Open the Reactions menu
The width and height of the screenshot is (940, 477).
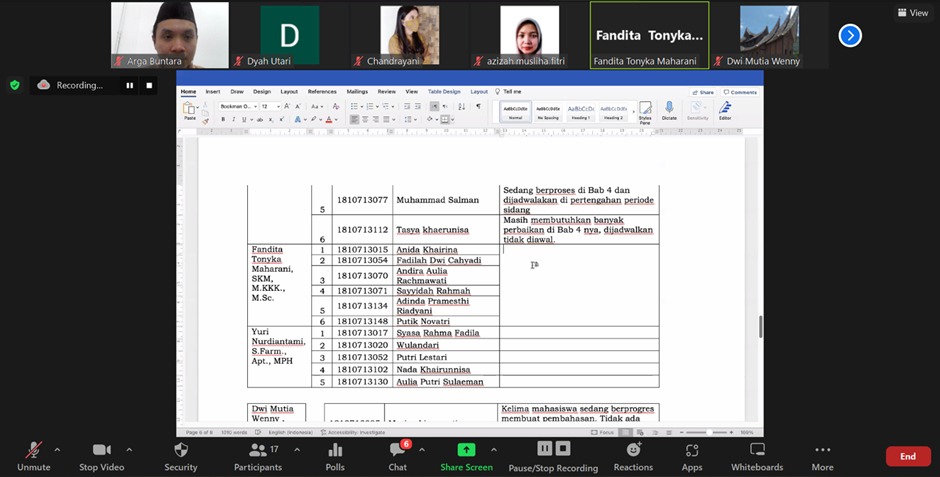tap(633, 455)
